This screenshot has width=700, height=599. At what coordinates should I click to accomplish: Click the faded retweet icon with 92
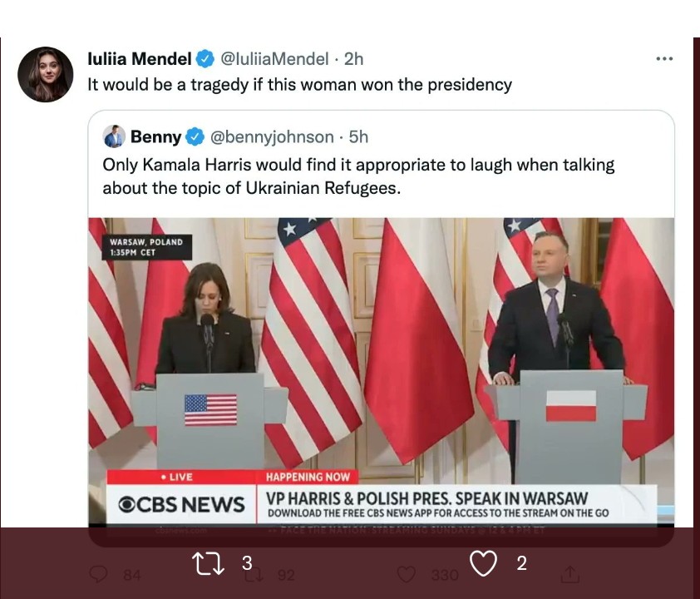(x=253, y=574)
